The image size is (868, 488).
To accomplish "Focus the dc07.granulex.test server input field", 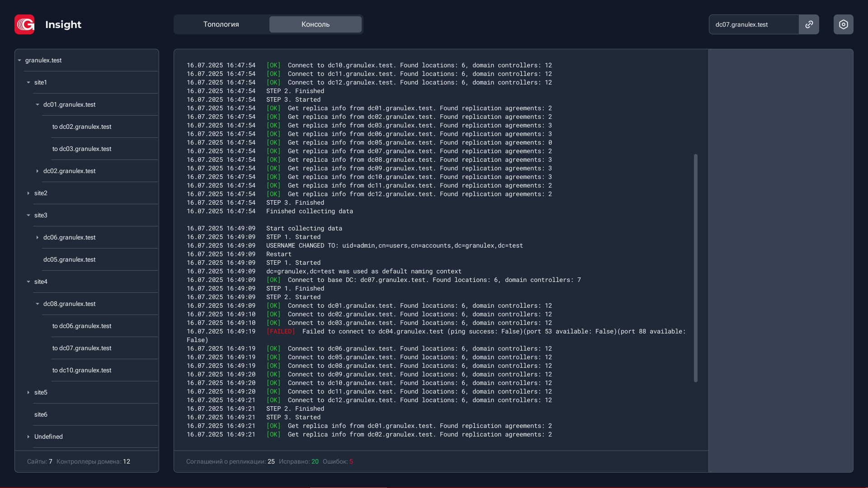I will point(754,24).
